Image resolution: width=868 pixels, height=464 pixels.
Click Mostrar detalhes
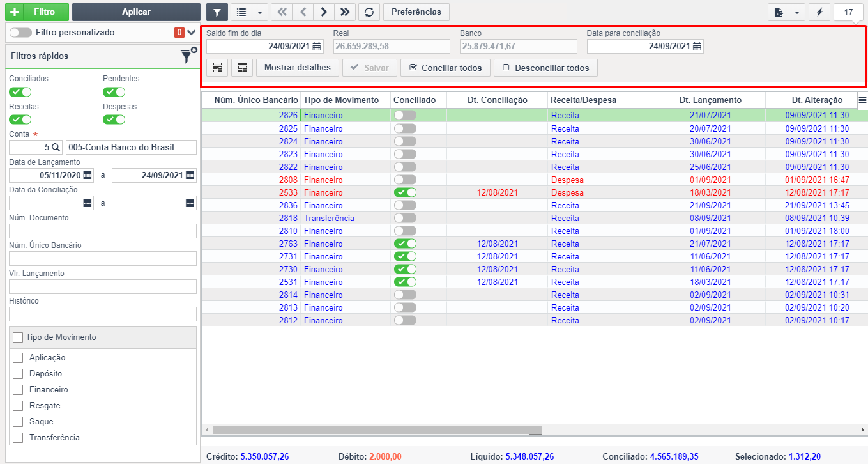point(298,67)
